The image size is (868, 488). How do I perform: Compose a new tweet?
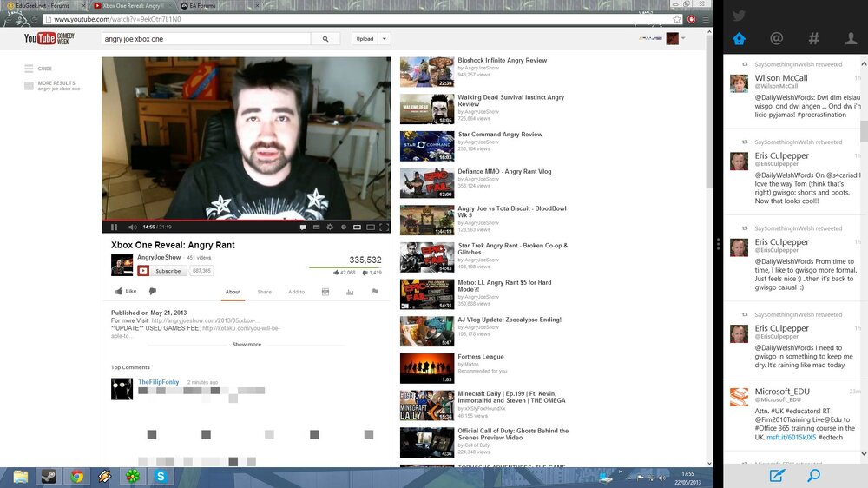(777, 475)
